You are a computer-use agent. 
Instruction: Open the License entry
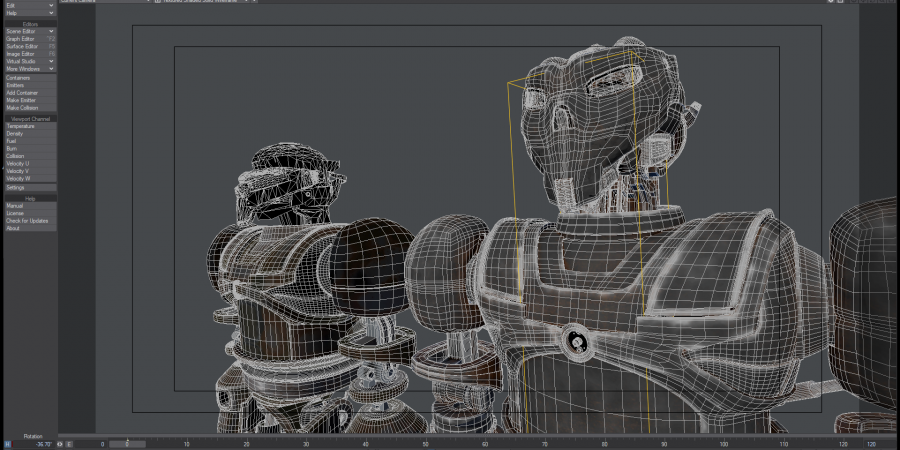pos(30,213)
